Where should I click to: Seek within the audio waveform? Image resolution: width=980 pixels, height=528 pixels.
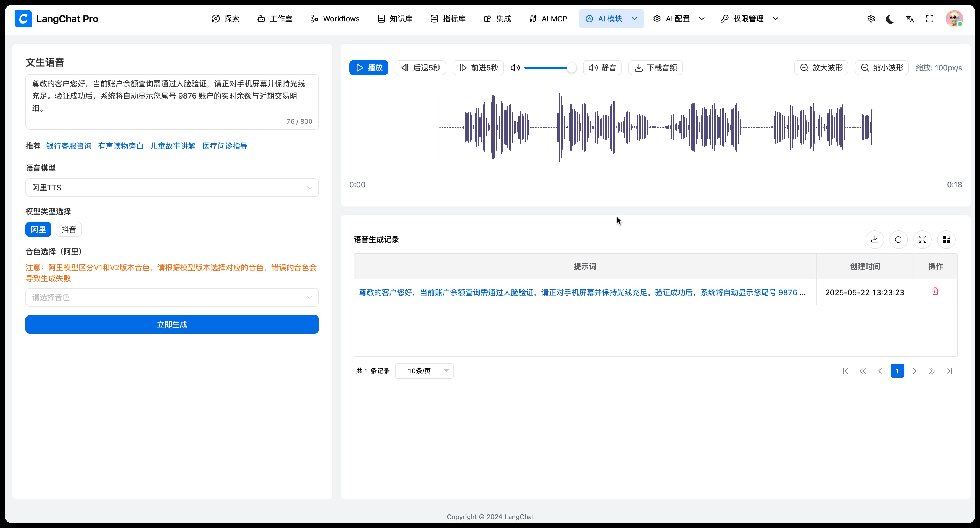pos(656,127)
